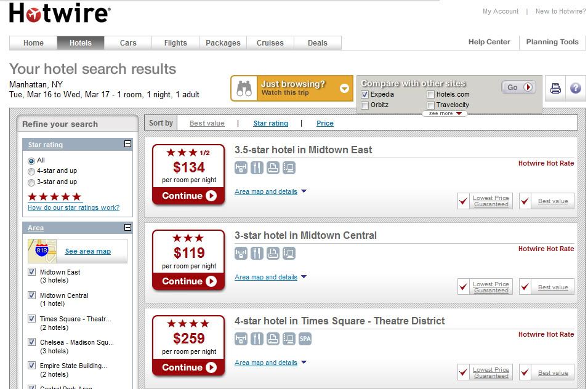
Task: Click the five-star rating graphic in sidebar
Action: point(55,197)
